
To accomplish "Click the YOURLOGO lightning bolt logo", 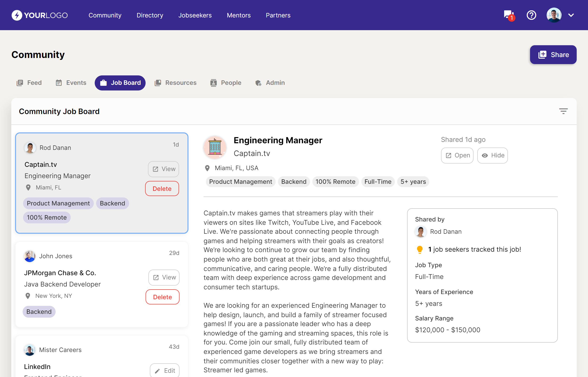I will [x=17, y=15].
